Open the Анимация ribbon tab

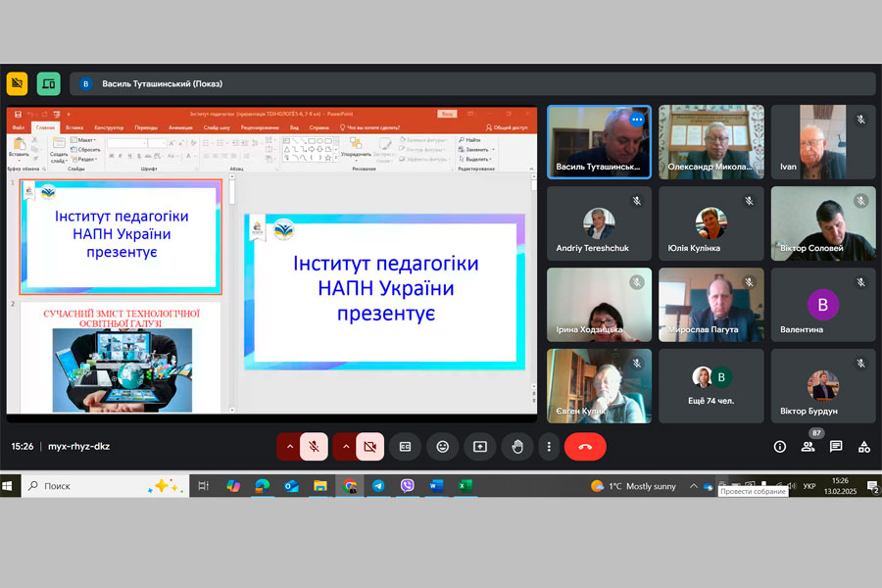point(180,127)
